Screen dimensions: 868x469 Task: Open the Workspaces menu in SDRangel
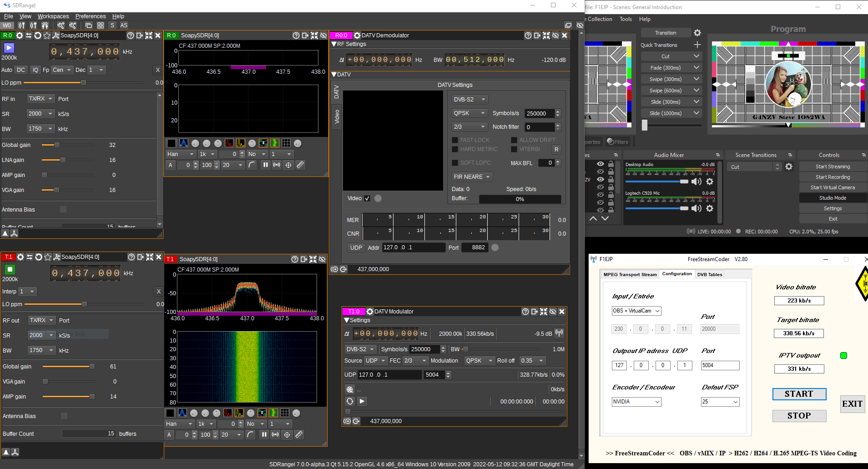[x=53, y=16]
